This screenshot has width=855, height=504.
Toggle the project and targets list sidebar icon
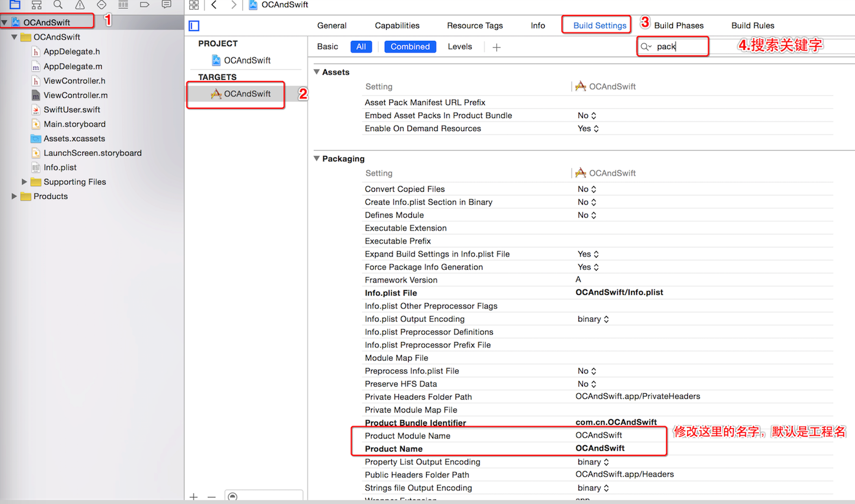pos(194,26)
